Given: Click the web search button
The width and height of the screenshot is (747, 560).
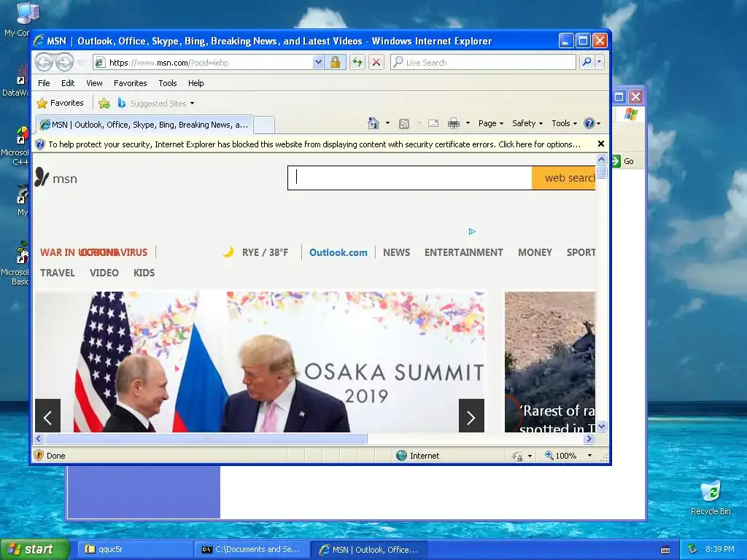Looking at the screenshot, I should point(564,178).
